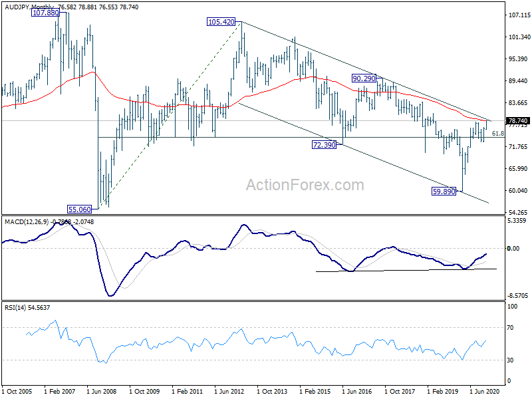Click the 1 Feb 2011 date label
The width and height of the screenshot is (532, 399).
click(187, 392)
